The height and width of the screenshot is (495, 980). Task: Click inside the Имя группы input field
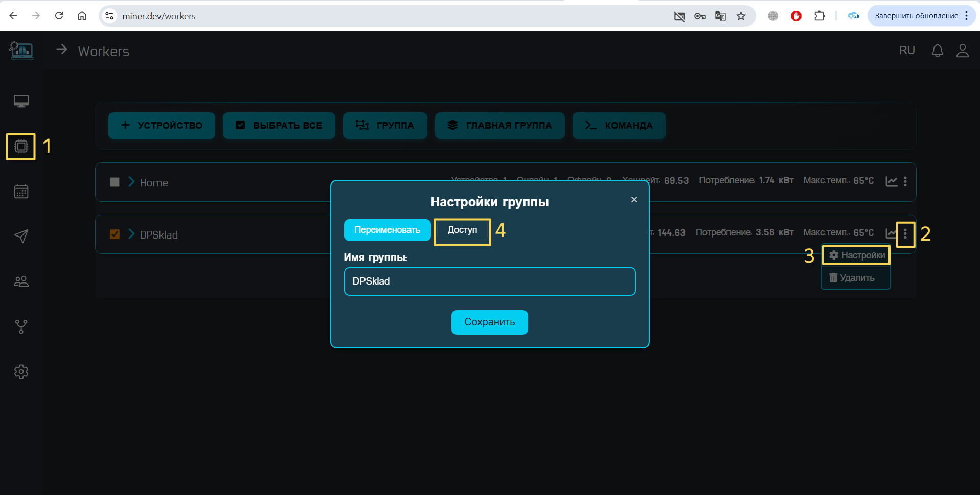click(x=489, y=281)
